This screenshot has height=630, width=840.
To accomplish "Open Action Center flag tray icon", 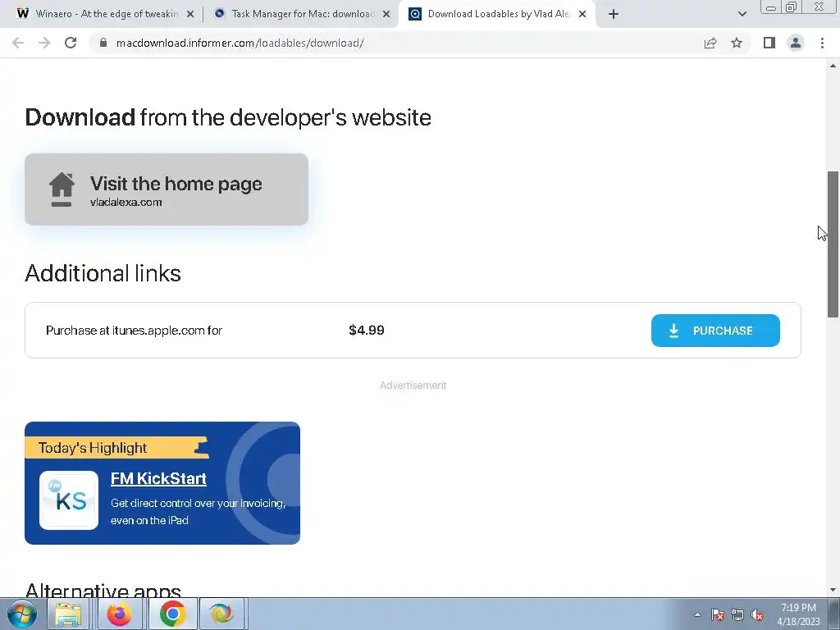I will tap(718, 614).
